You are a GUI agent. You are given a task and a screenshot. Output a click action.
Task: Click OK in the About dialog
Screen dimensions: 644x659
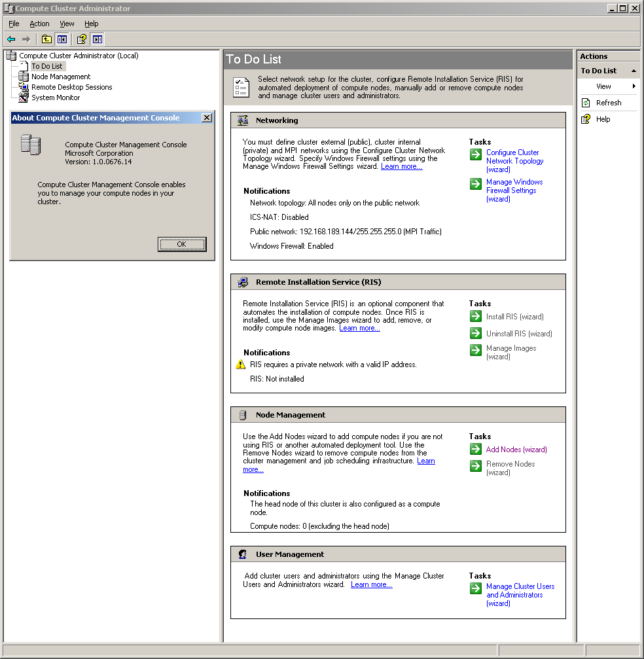coord(181,244)
